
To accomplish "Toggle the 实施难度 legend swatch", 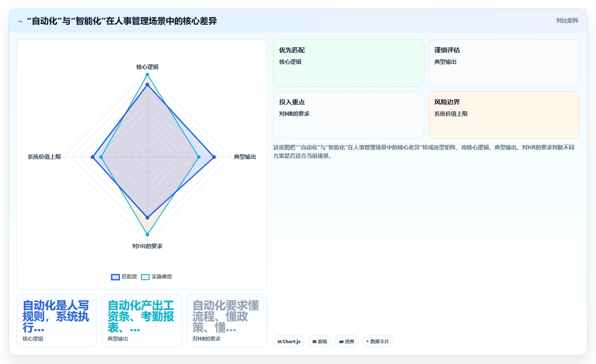I will click(x=145, y=277).
